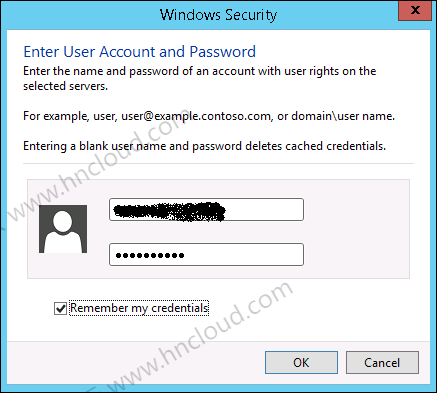Screen dimensions: 437x393
Task: Click the 'Enter User Account and Password' heading
Action: pyautogui.click(x=139, y=52)
